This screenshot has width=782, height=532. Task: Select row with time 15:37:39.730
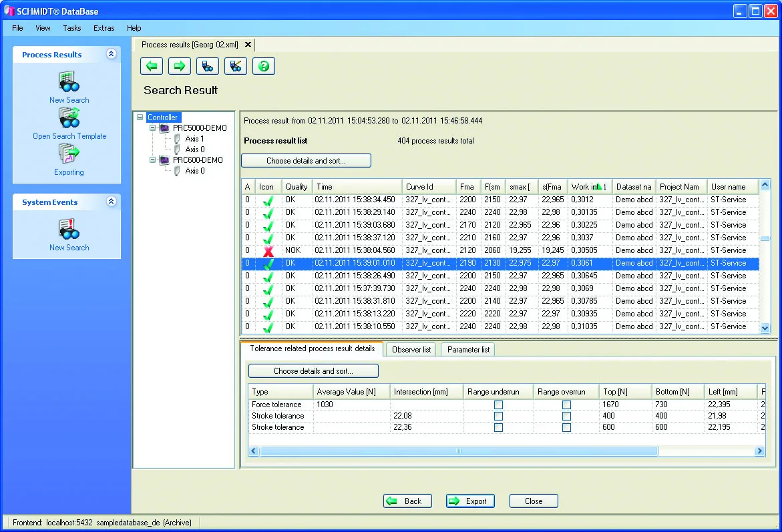tap(500, 288)
